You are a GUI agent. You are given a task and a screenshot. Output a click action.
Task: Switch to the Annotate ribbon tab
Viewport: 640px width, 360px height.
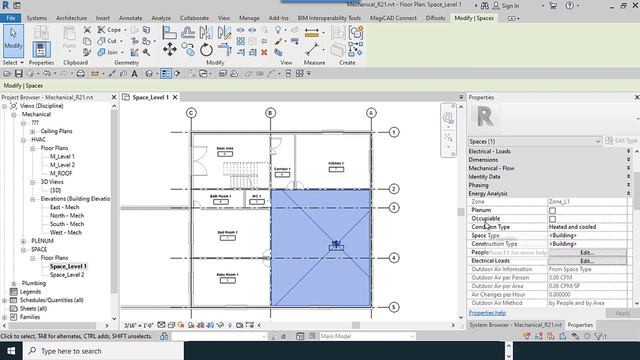click(x=131, y=18)
